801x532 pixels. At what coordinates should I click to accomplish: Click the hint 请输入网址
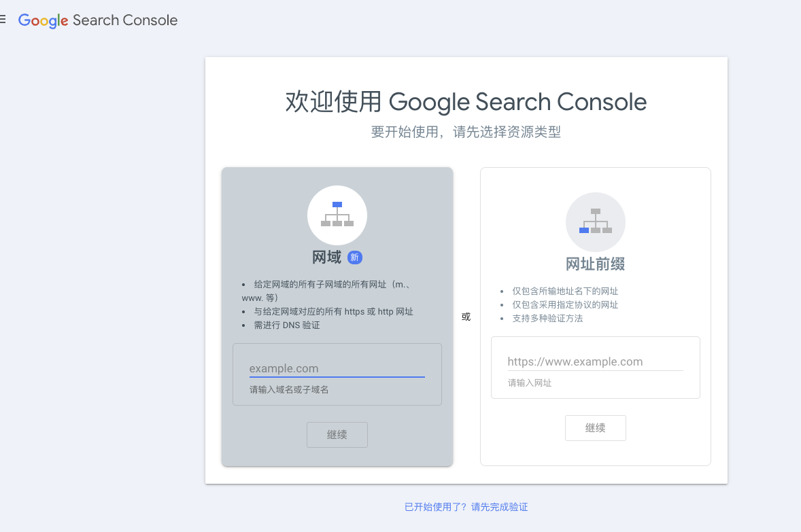tap(530, 383)
